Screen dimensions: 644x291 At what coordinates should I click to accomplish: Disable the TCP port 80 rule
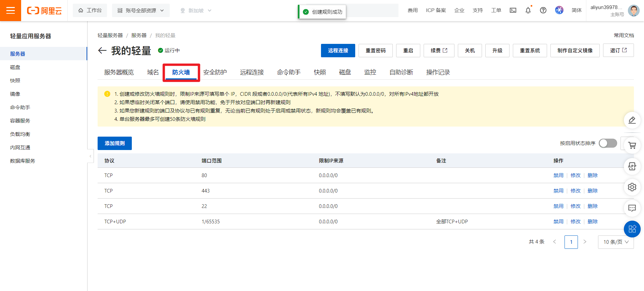coord(558,175)
